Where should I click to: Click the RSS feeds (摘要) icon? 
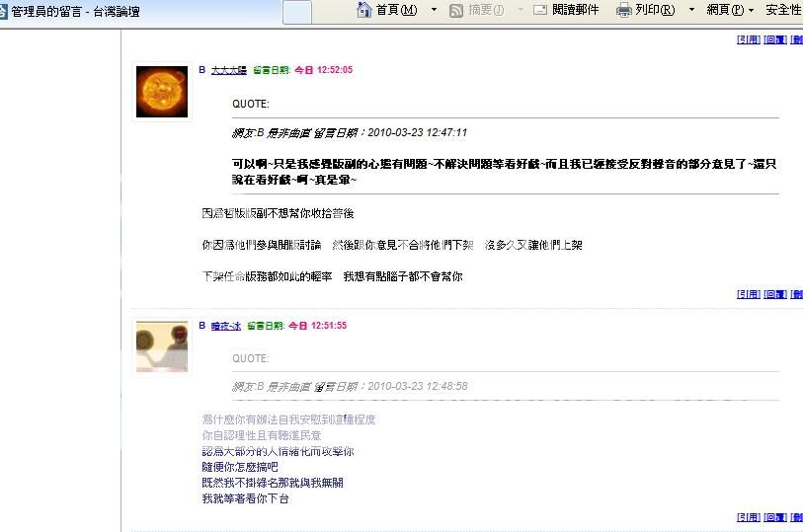coord(455,10)
